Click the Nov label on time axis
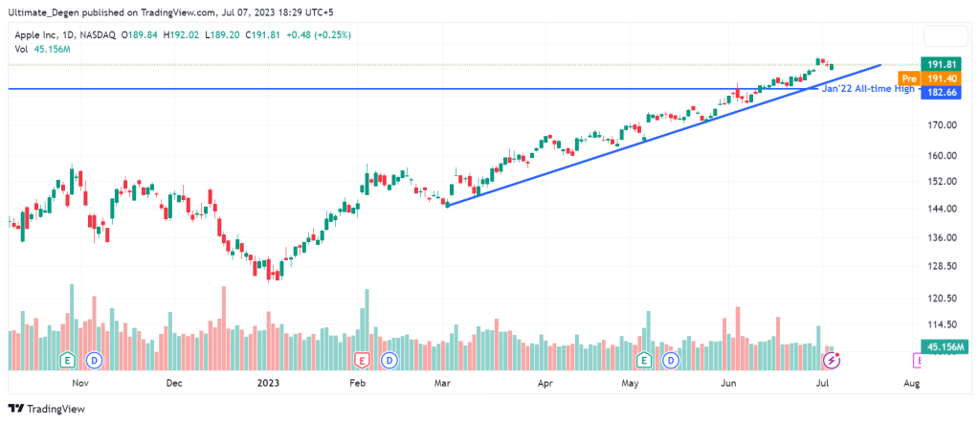This screenshot has height=423, width=980. point(79,383)
